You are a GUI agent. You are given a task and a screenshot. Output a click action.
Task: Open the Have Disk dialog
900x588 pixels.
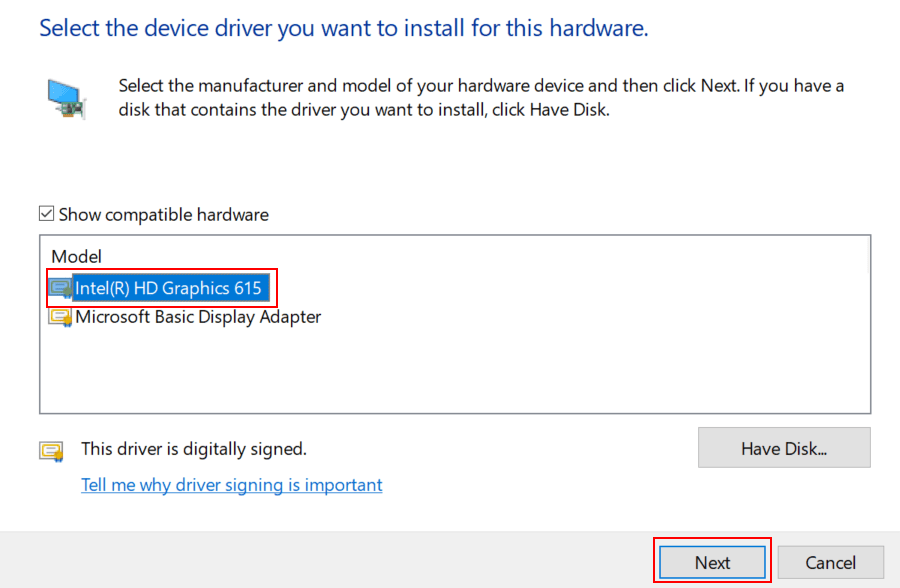pyautogui.click(x=784, y=448)
